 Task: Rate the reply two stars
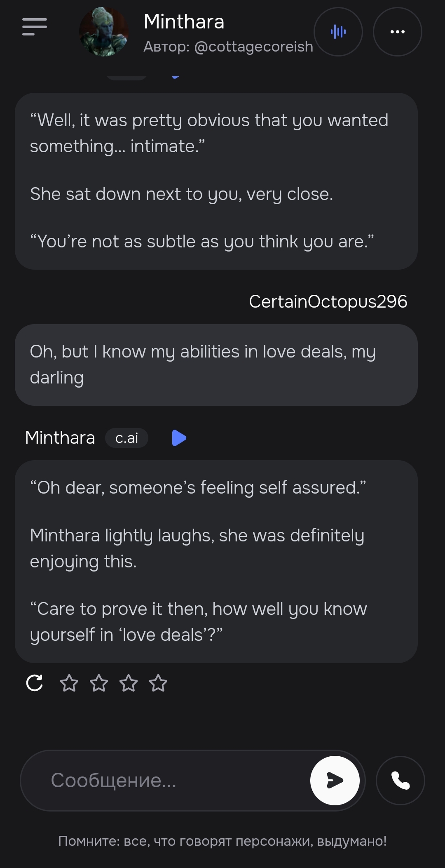(99, 683)
